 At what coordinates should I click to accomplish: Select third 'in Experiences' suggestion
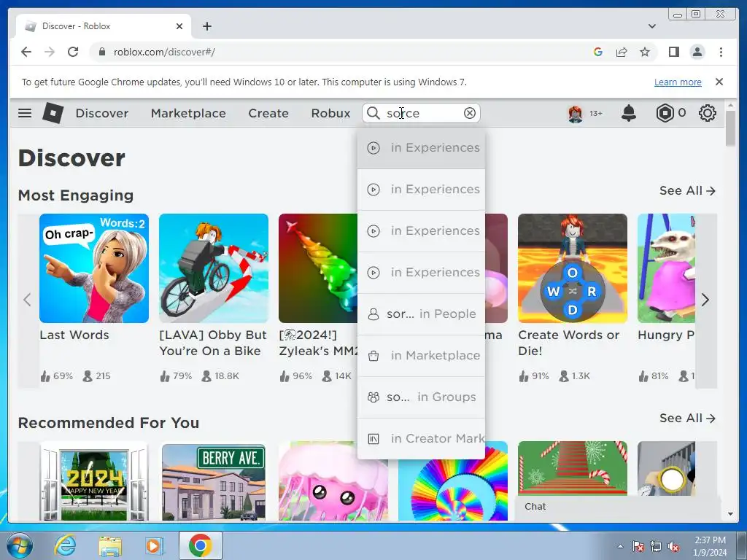click(421, 231)
